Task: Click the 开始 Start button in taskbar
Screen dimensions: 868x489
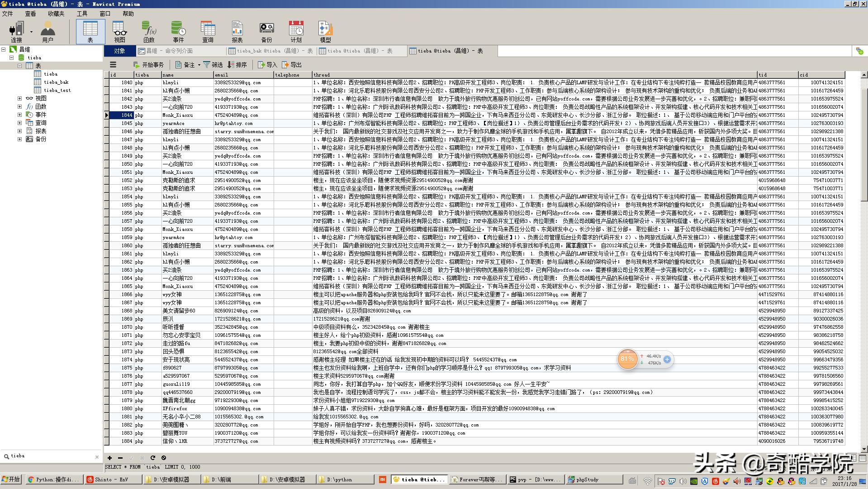Action: pyautogui.click(x=11, y=479)
